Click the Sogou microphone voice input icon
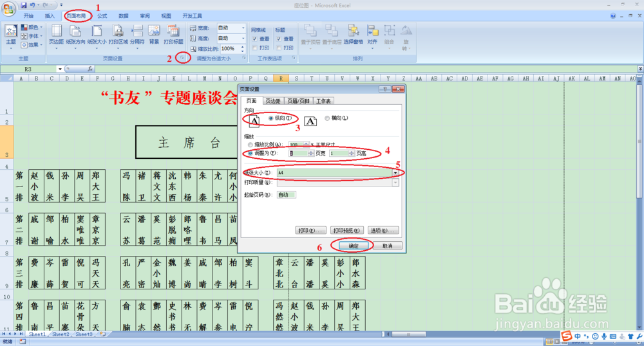 click(604, 336)
